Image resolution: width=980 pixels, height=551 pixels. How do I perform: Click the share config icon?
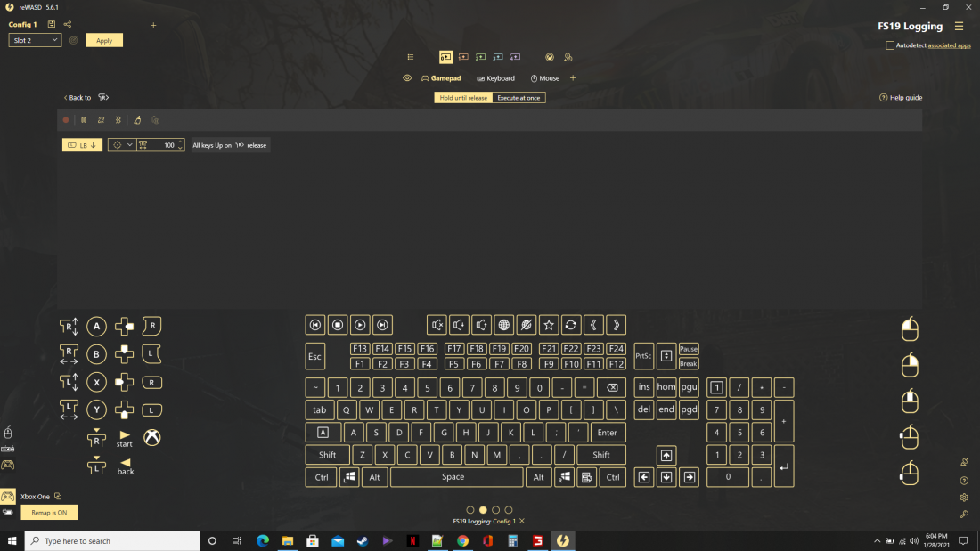coord(68,25)
